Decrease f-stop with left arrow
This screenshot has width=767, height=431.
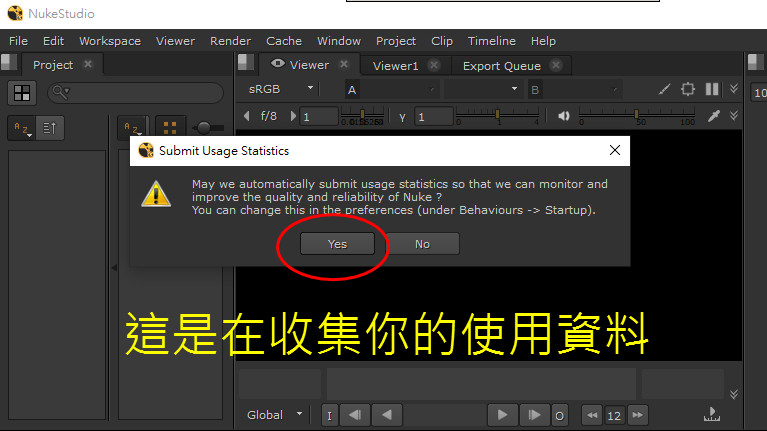[247, 116]
